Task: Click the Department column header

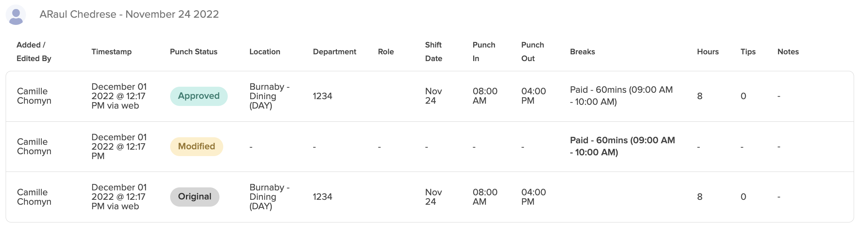Action: pos(334,52)
